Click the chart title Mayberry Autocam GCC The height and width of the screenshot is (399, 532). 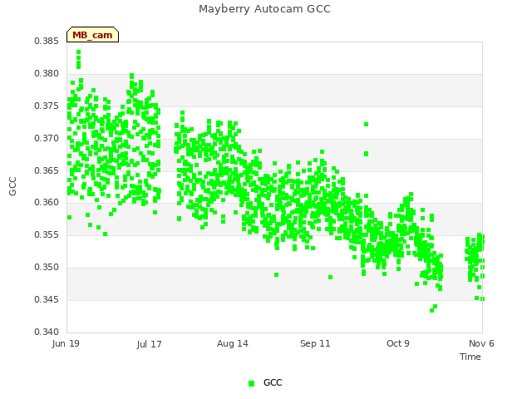coord(264,9)
